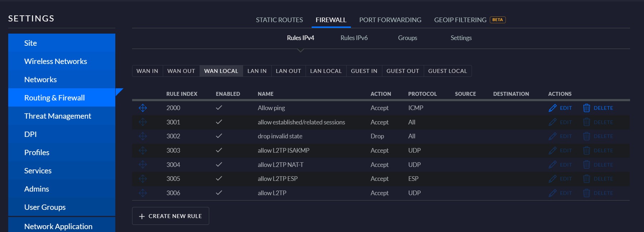The width and height of the screenshot is (644, 232).
Task: Open Threat Management in the settings sidebar
Action: (x=57, y=116)
